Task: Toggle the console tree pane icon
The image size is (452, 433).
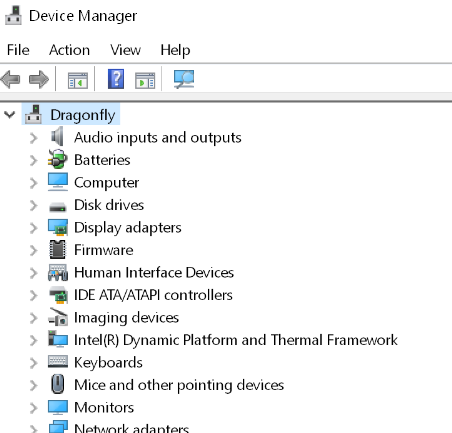Action: pos(78,80)
